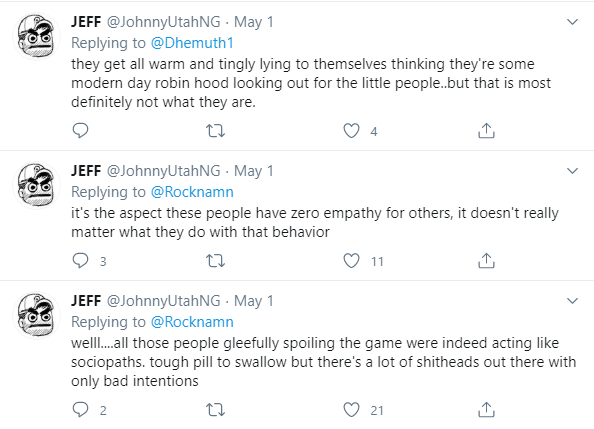Reply to the sociopaths tweet

89,410
